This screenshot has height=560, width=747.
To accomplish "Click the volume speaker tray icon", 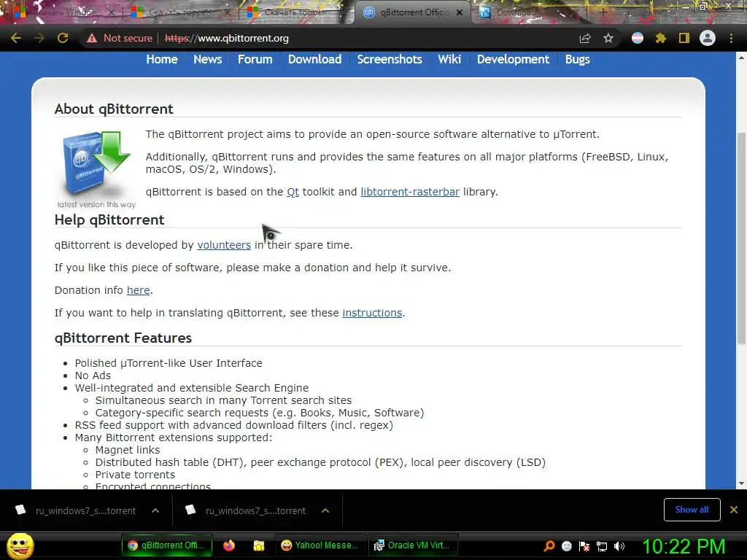I will coord(619,545).
